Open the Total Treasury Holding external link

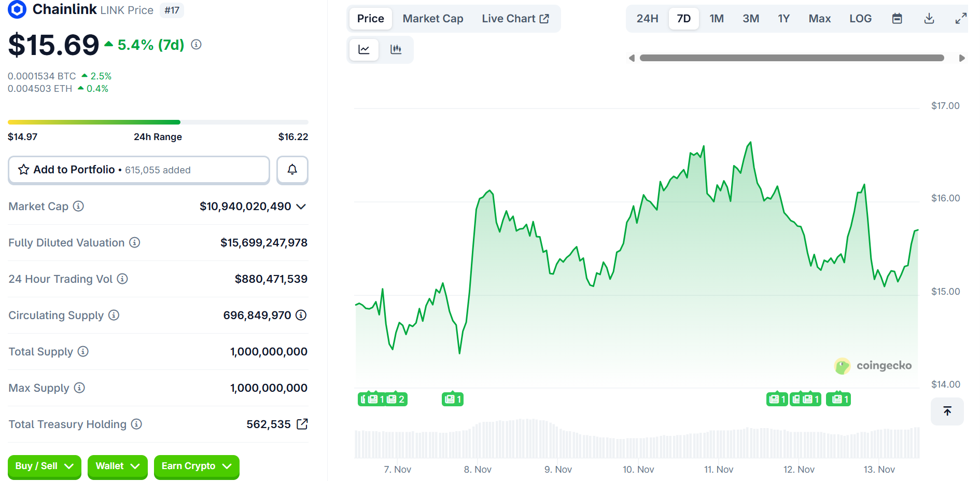click(302, 424)
